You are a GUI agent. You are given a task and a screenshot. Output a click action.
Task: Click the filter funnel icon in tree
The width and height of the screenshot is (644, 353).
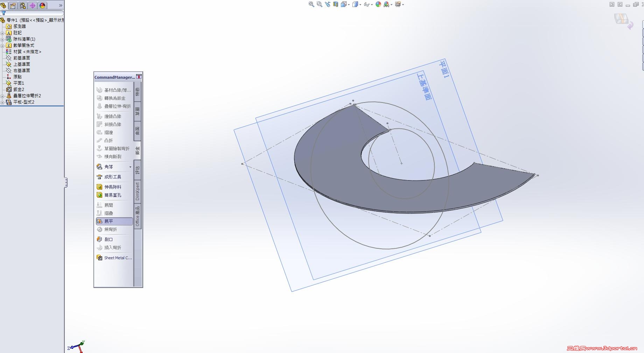point(3,13)
